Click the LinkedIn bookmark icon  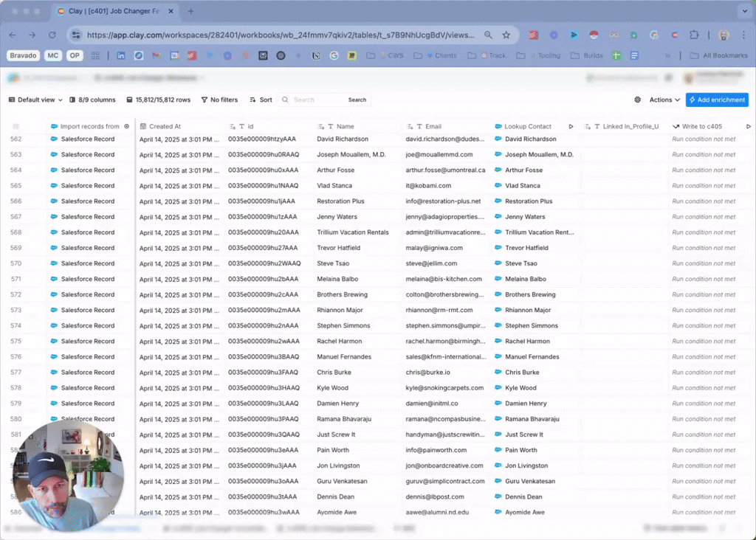(121, 55)
